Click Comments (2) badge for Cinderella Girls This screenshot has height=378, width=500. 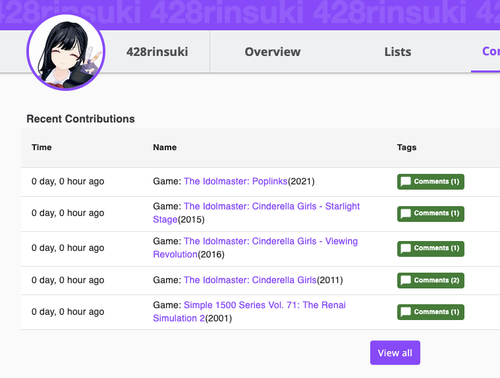coord(431,280)
